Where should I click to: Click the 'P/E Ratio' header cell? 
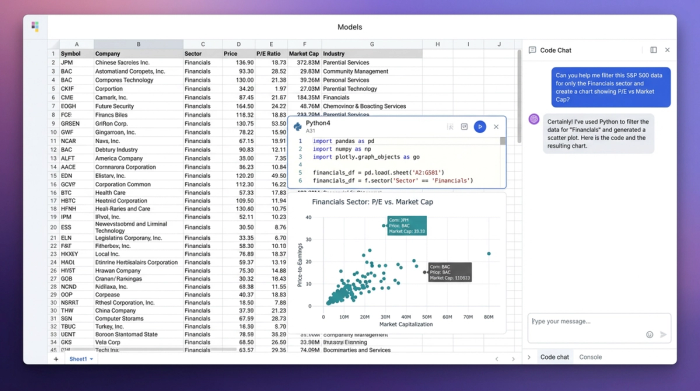pos(271,54)
